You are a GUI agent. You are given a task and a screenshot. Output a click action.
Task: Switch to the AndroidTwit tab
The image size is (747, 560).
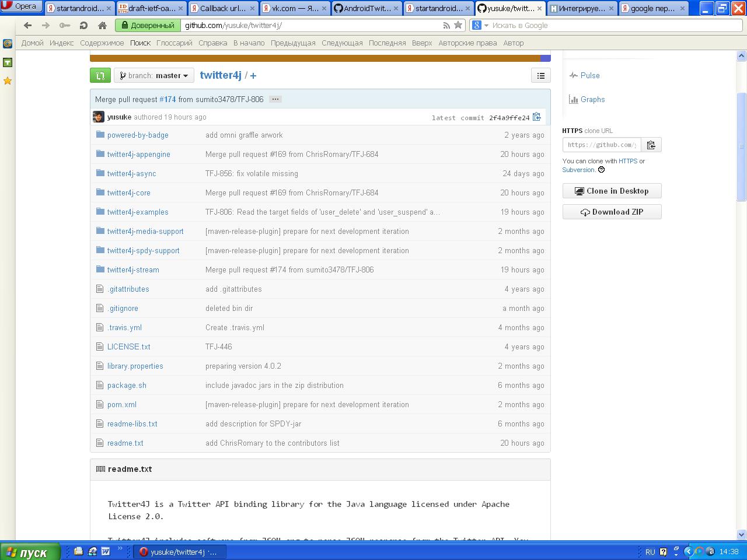pos(367,8)
